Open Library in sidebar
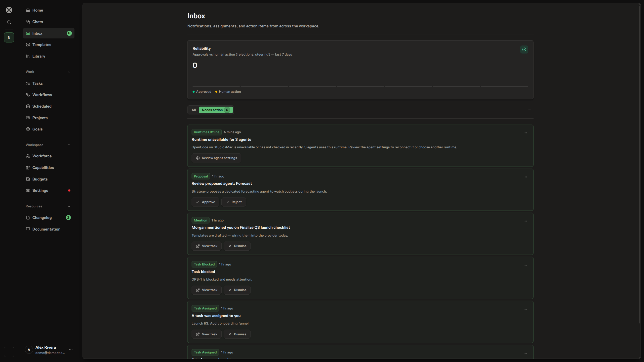The width and height of the screenshot is (644, 362). pyautogui.click(x=49, y=56)
